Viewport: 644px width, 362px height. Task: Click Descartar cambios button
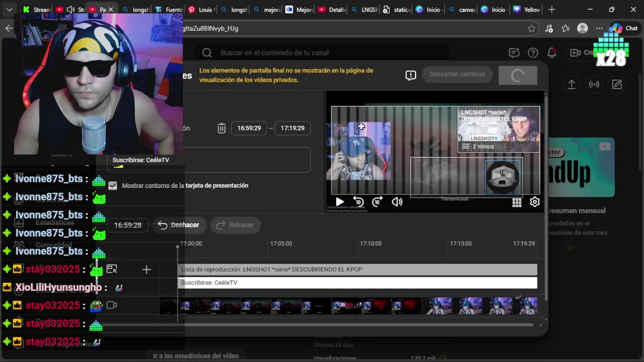pos(457,74)
